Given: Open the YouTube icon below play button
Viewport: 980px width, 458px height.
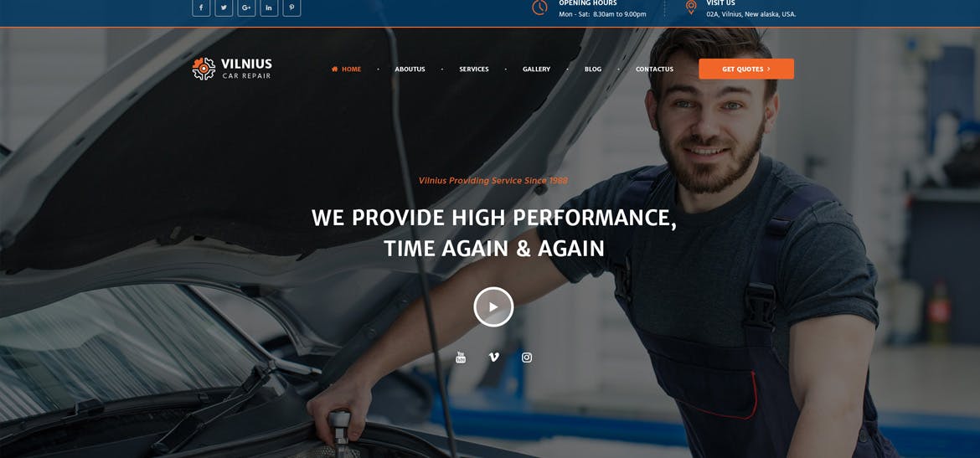Looking at the screenshot, I should (x=461, y=358).
